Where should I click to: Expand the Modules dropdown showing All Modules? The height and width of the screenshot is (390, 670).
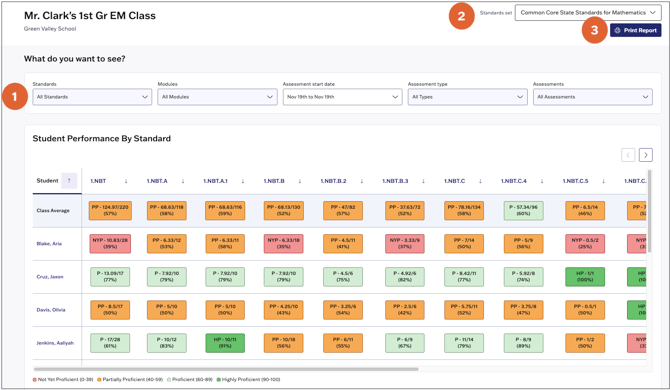pos(217,97)
